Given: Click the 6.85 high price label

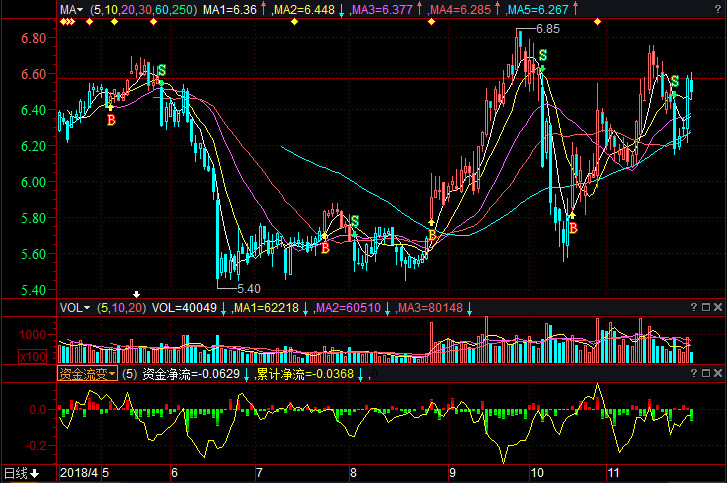Looking at the screenshot, I should click(x=547, y=29).
